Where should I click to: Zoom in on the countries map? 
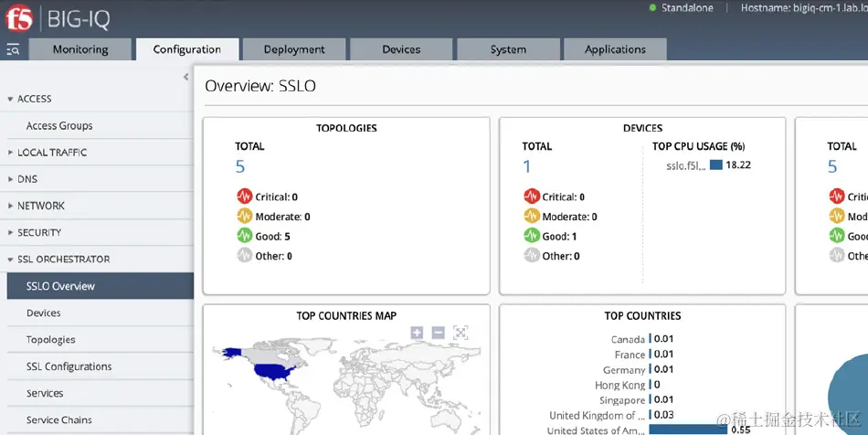(x=417, y=333)
